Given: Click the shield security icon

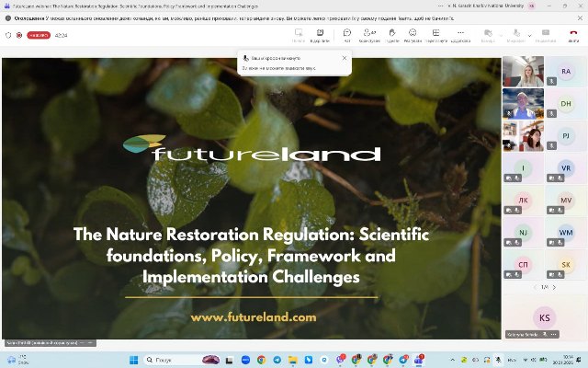Looking at the screenshot, I should (8, 35).
